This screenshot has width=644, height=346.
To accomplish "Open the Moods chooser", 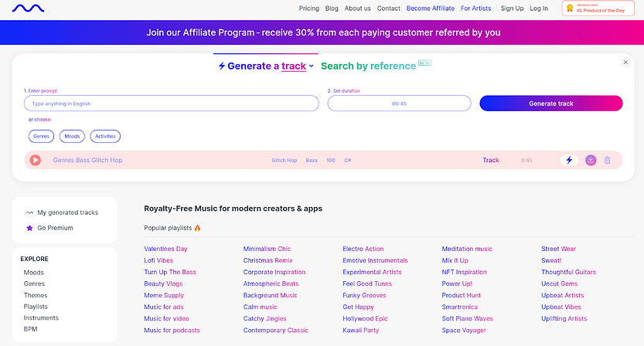I will pos(72,136).
